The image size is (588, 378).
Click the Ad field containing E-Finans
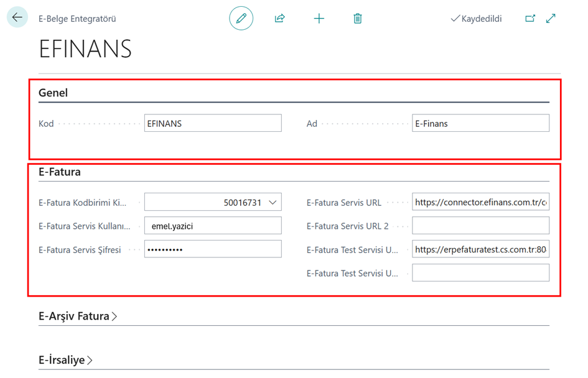coord(481,123)
